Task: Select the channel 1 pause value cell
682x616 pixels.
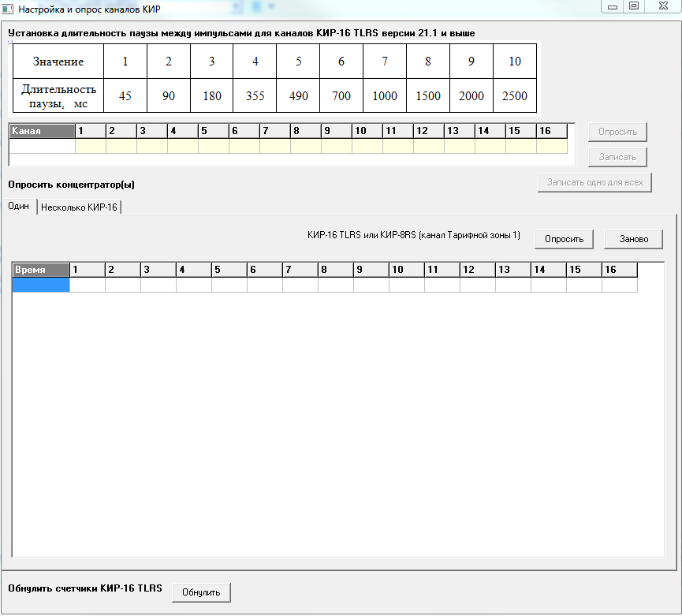Action: (90, 146)
